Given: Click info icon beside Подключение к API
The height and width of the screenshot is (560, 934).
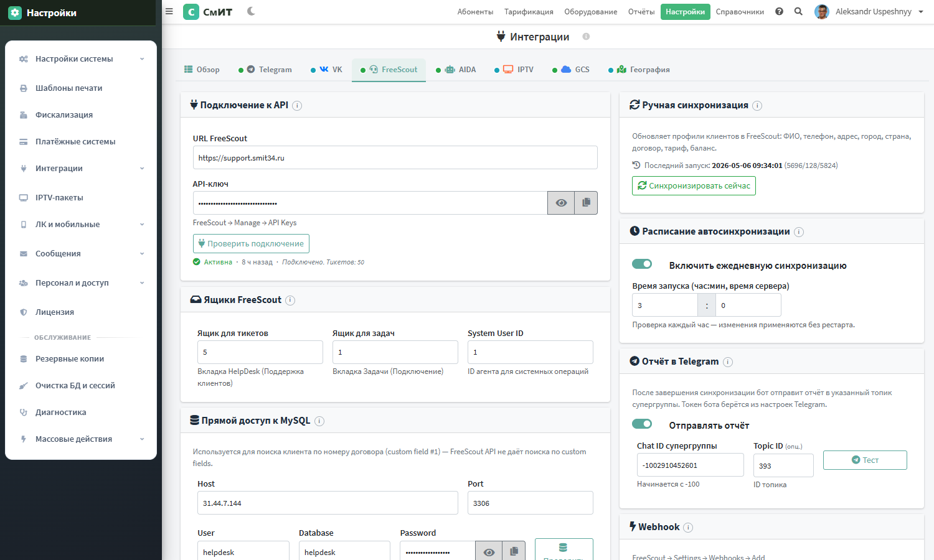Looking at the screenshot, I should pos(297,106).
